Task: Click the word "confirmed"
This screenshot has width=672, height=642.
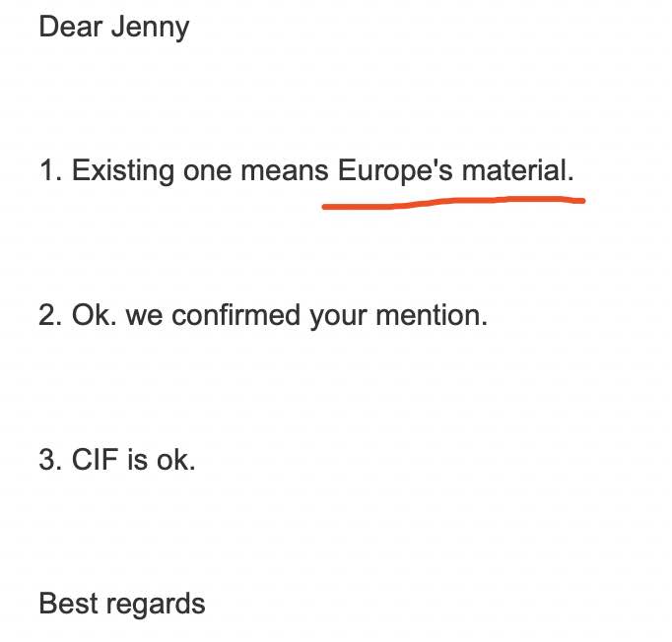Action: (x=236, y=315)
